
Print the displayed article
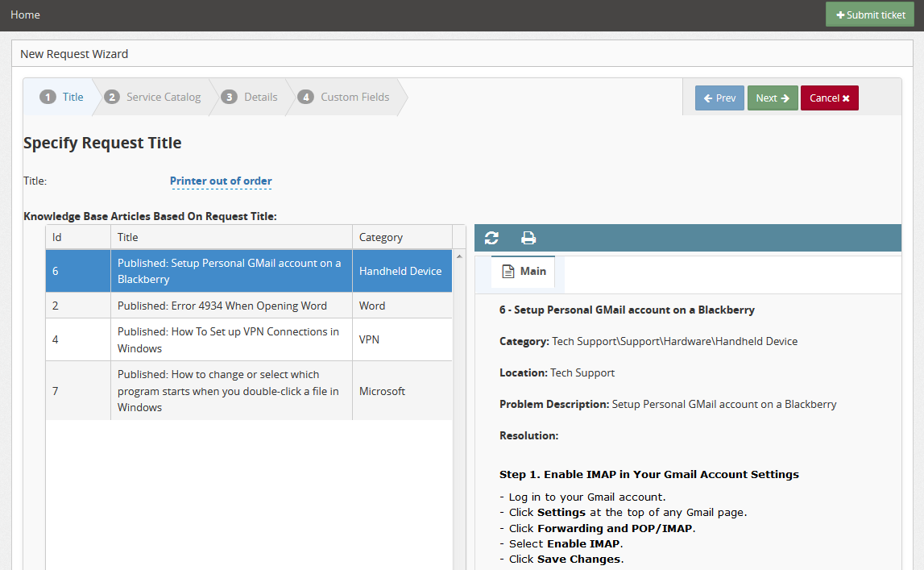tap(528, 238)
